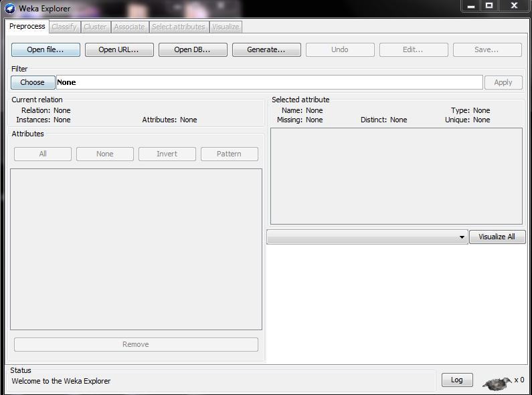Open the Preprocess tab
The height and width of the screenshot is (395, 532).
pos(27,27)
